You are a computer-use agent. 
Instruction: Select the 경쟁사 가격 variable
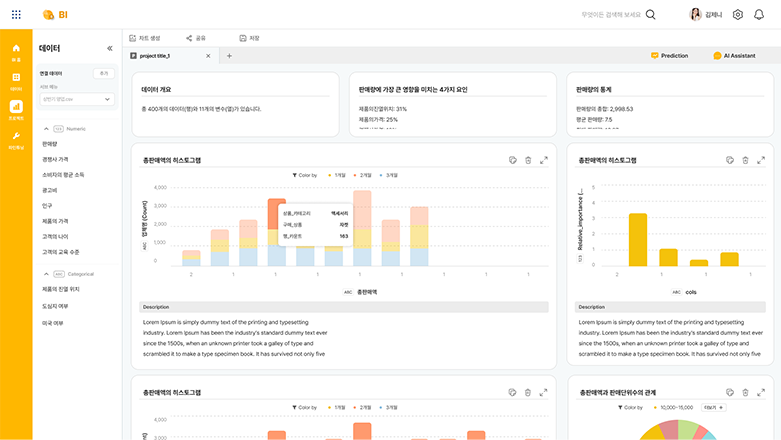point(55,159)
